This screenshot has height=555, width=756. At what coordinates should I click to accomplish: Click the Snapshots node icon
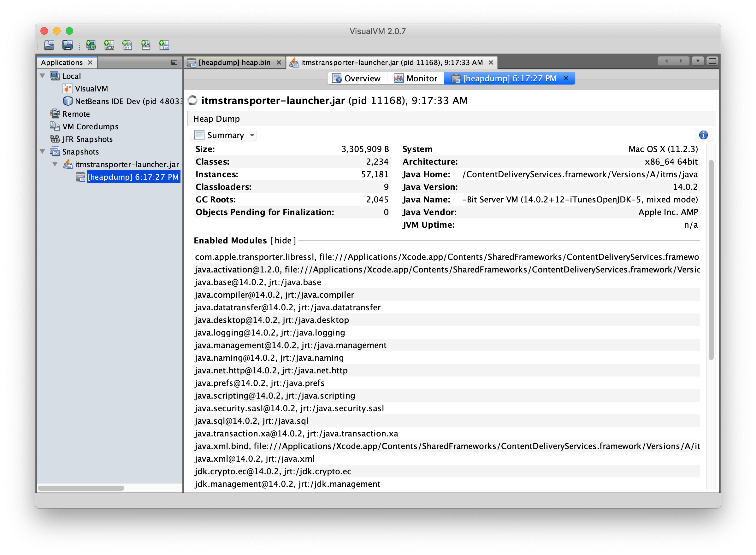point(55,151)
